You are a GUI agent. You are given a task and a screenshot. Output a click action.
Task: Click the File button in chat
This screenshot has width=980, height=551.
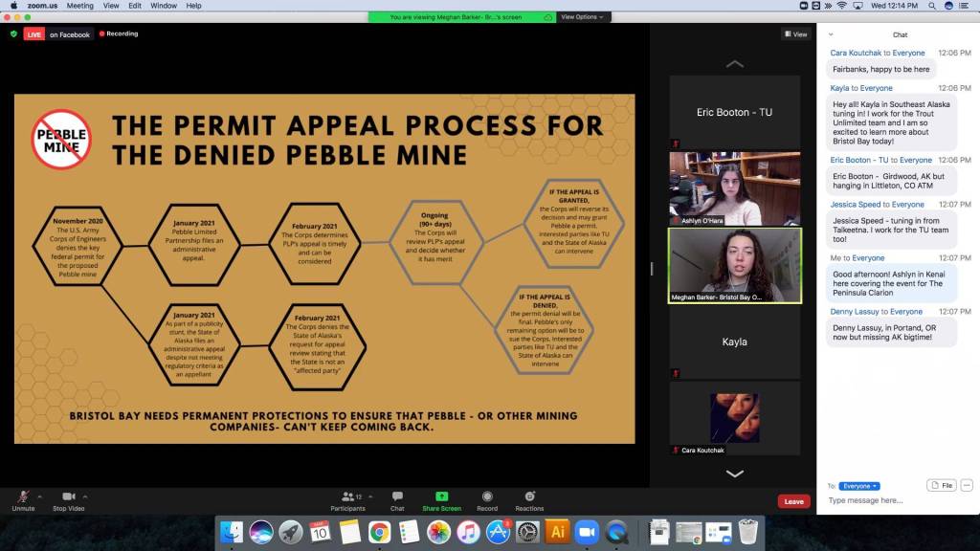tap(941, 486)
